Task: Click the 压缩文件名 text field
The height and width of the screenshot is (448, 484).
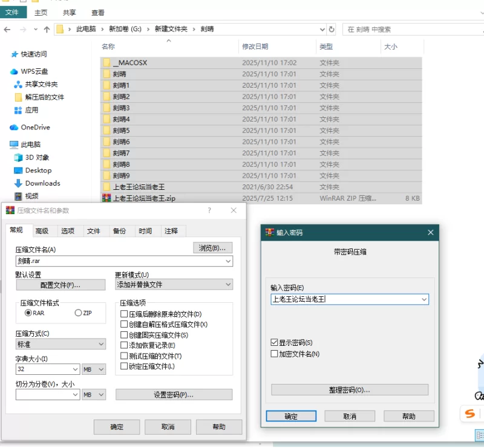Action: [119, 261]
